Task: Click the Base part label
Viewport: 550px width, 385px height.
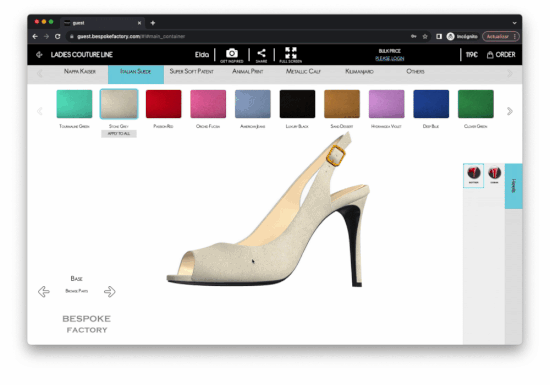Action: tap(76, 279)
